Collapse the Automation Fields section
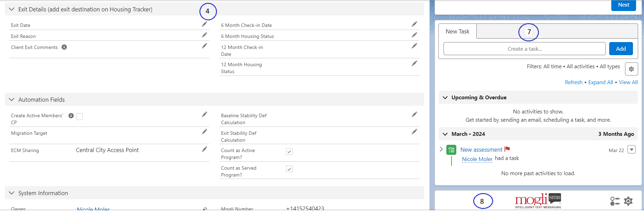Image resolution: width=644 pixels, height=211 pixels. 12,100
